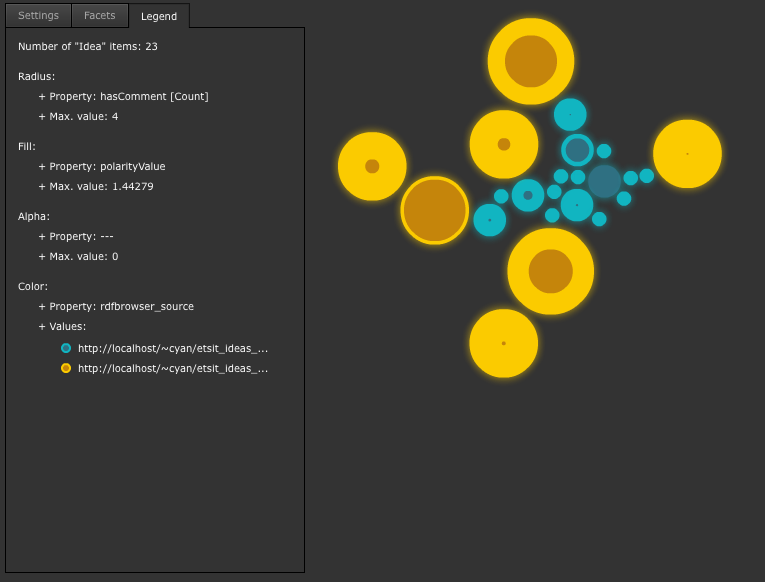
Task: Select the lowest yellow bubble
Action: coord(503,343)
